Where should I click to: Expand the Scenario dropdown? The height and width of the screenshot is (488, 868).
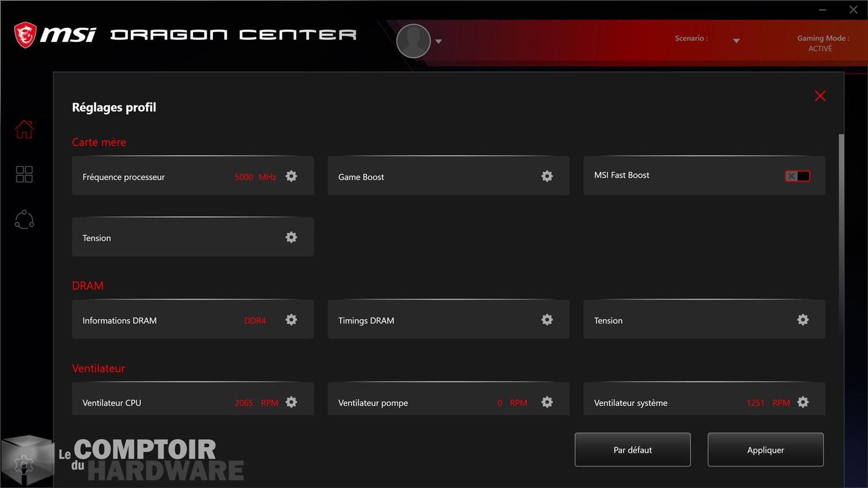pos(736,41)
